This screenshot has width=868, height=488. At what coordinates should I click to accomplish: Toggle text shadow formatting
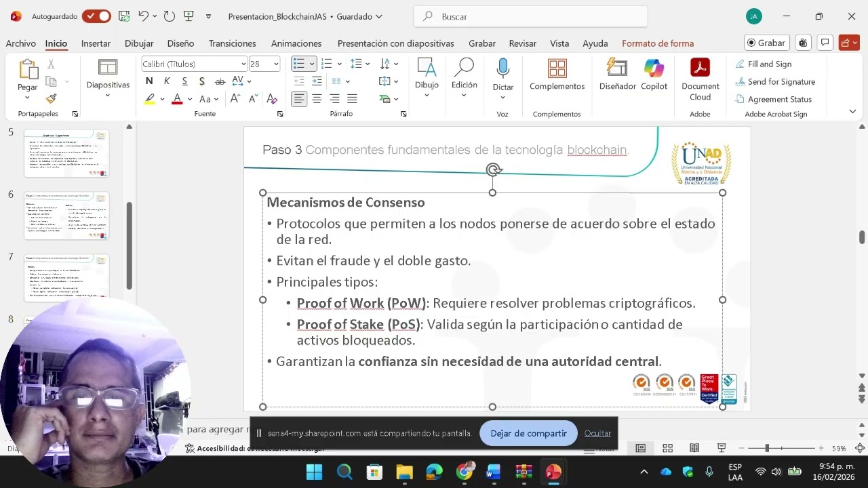[x=202, y=81]
